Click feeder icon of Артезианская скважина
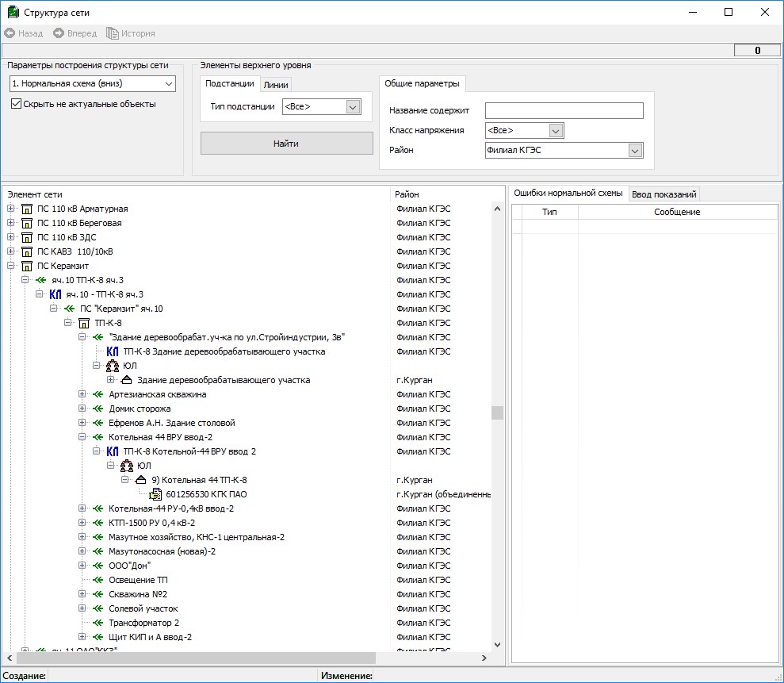Viewport: 784px width, 683px height. tap(98, 394)
